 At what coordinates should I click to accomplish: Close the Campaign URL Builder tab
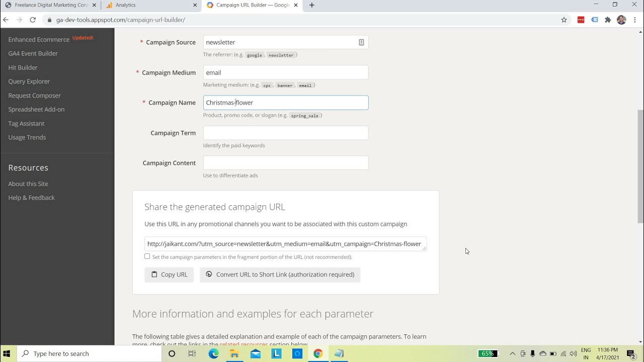296,5
